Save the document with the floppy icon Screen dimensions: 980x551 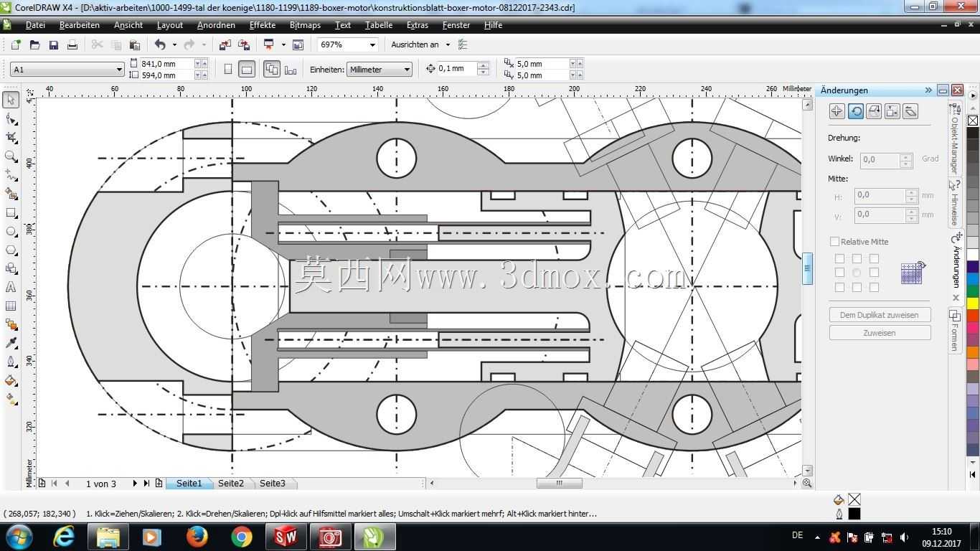tap(53, 44)
